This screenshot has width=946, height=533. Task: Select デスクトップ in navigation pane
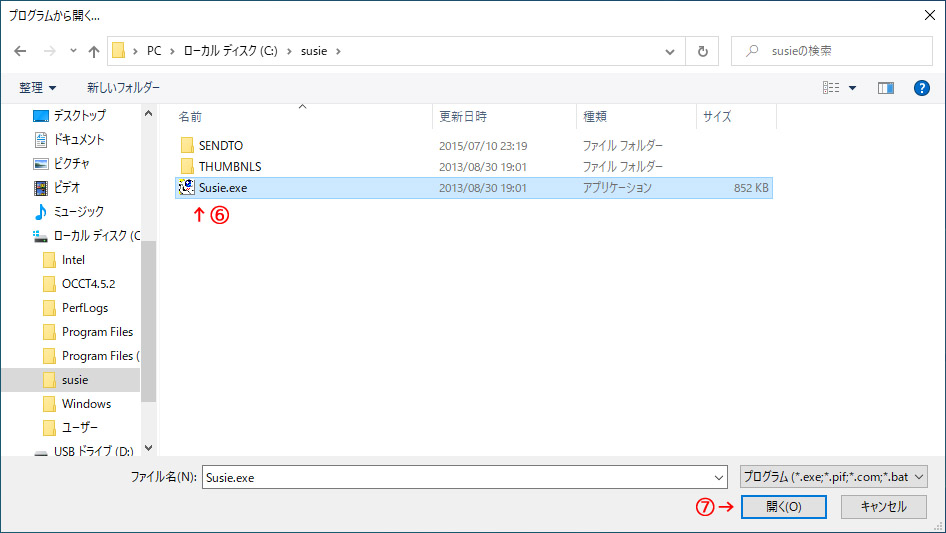[79, 115]
